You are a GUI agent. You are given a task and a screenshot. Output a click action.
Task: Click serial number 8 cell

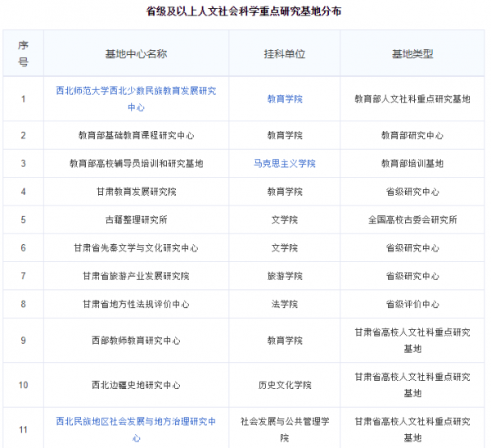click(23, 304)
